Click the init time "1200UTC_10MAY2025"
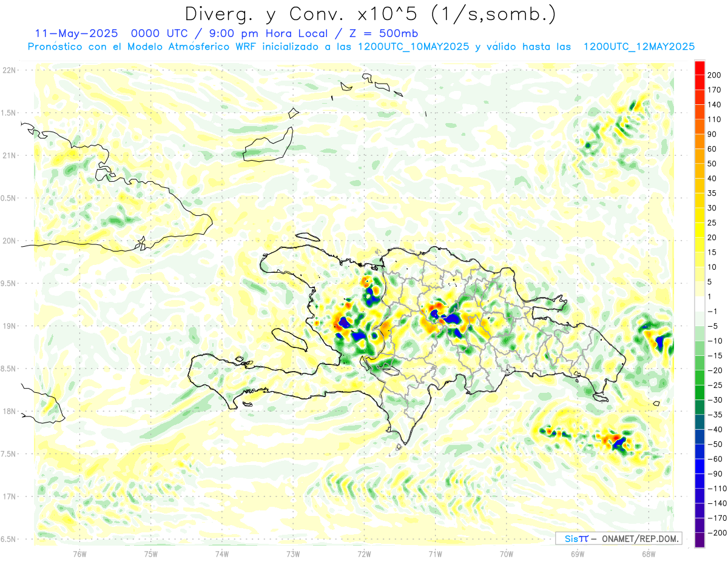The width and height of the screenshot is (728, 562). pos(413,47)
